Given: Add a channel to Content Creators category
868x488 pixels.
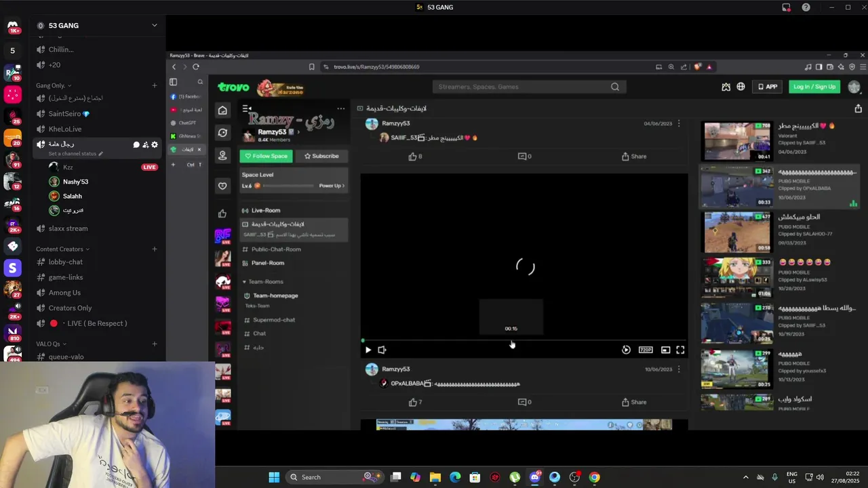Looking at the screenshot, I should (x=155, y=249).
